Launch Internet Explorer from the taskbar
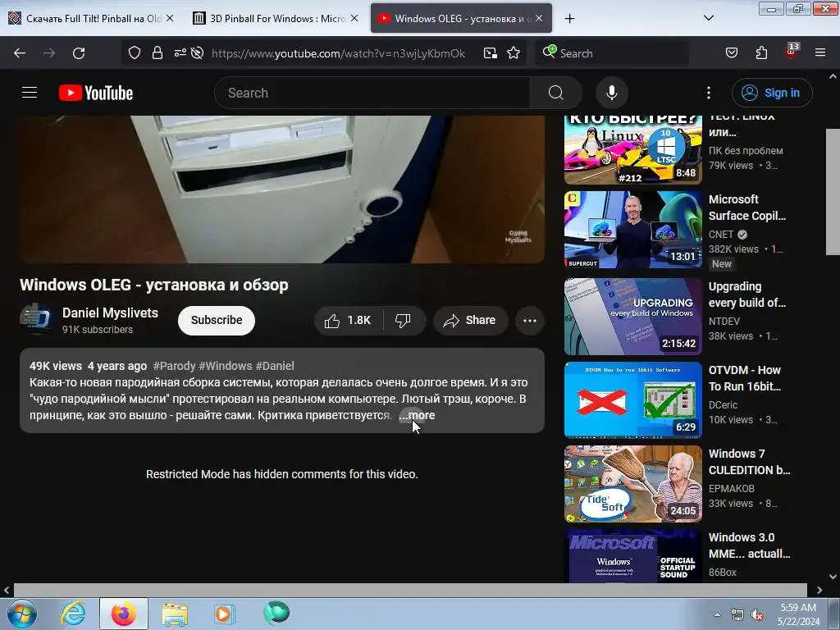 coord(73,614)
